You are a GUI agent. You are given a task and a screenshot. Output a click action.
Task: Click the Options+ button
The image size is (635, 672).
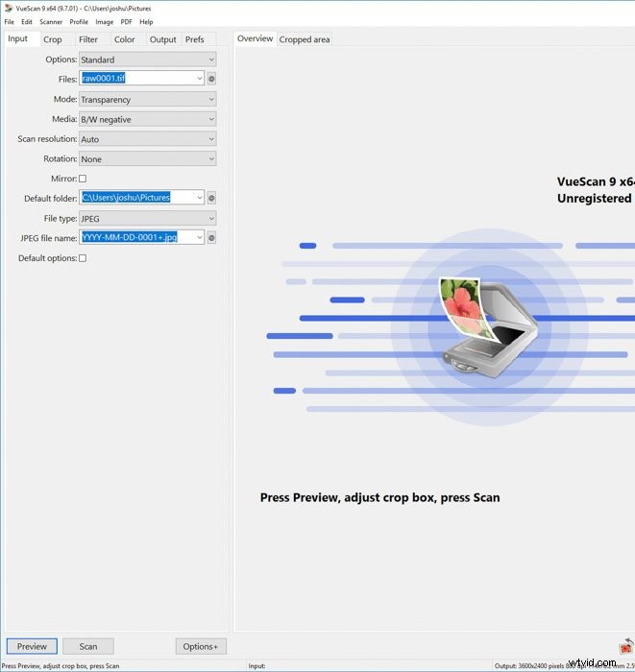(x=201, y=646)
